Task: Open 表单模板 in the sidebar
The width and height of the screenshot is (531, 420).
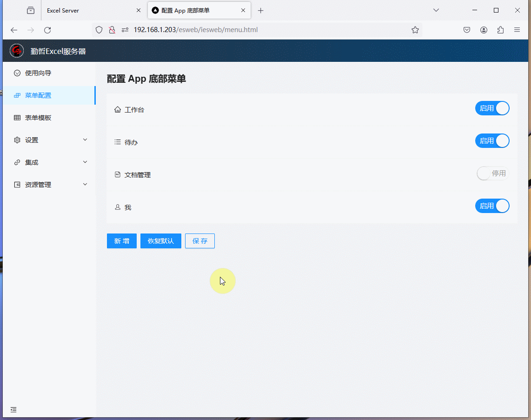Action: [38, 118]
